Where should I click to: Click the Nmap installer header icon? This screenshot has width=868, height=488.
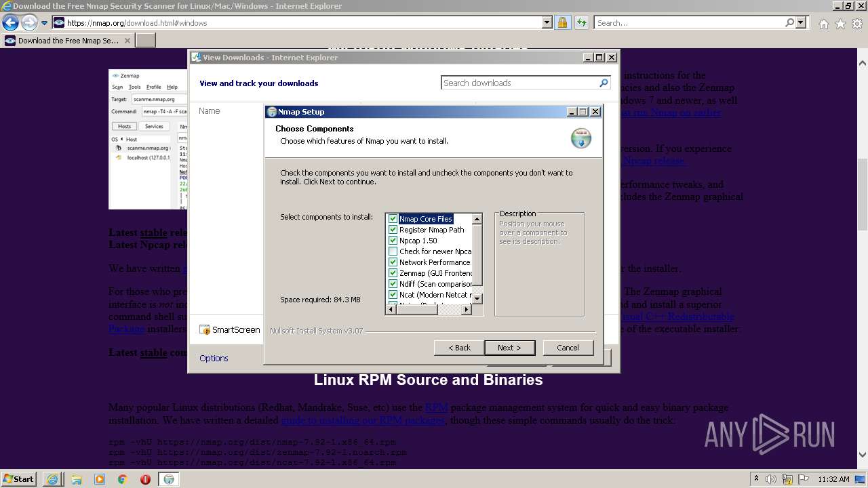click(x=581, y=138)
